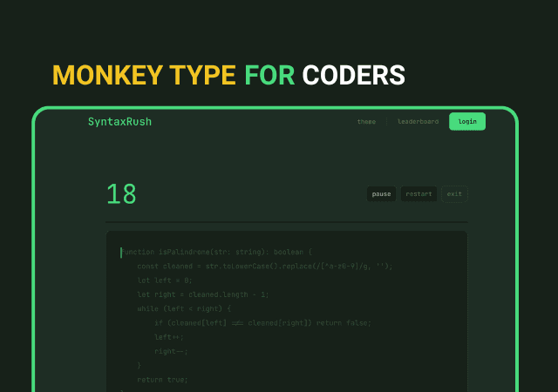The height and width of the screenshot is (392, 558).
Task: Click the login button
Action: coord(467,121)
